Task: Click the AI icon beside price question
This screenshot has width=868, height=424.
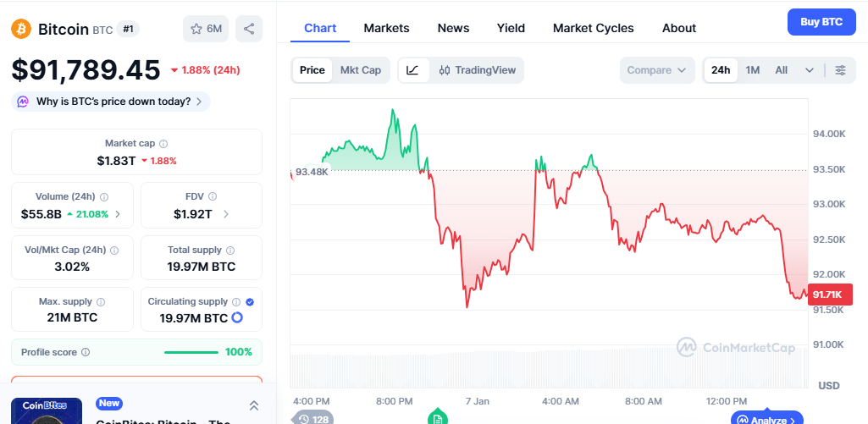Action: click(23, 102)
